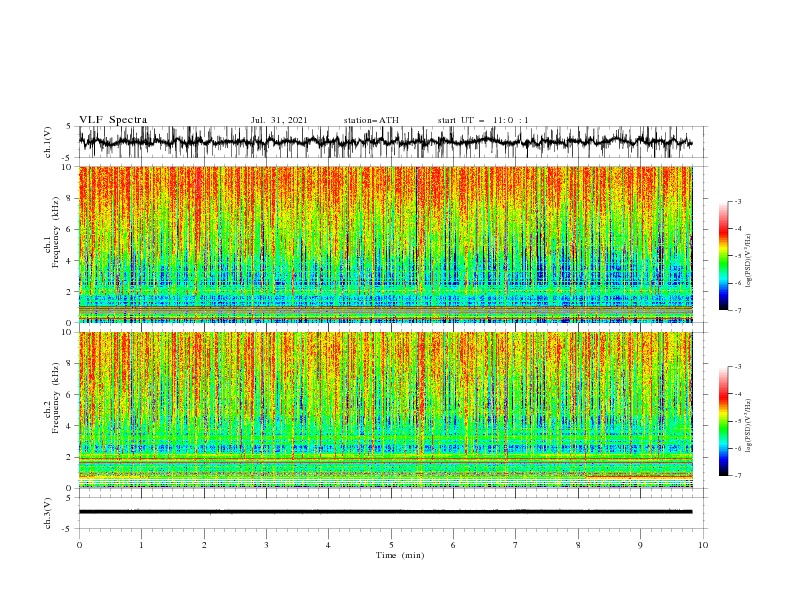Click the "-3" label on ch.1 colorbar

[737, 201]
